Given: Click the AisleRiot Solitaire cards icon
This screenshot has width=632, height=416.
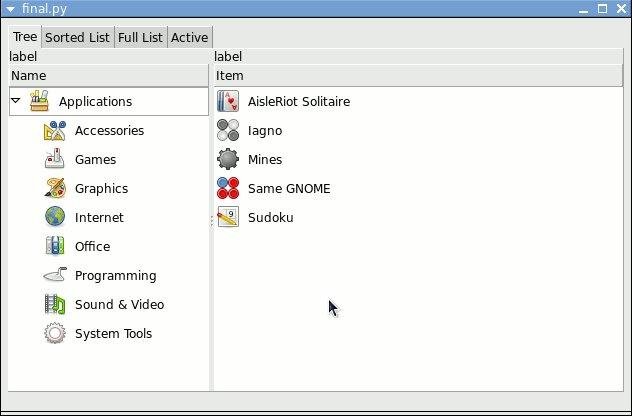Looking at the screenshot, I should tap(229, 102).
